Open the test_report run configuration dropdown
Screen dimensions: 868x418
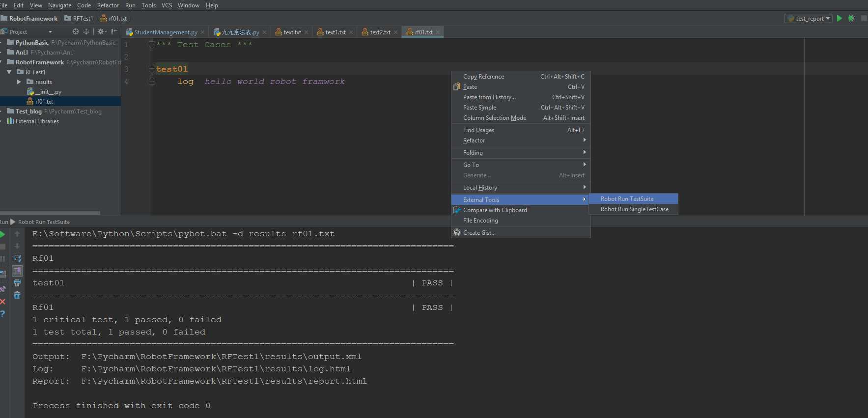[x=809, y=19]
